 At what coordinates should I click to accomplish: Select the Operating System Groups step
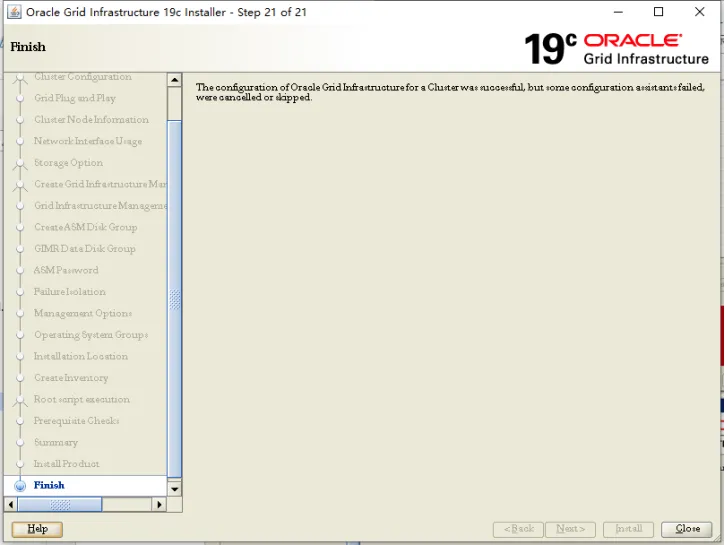pos(91,335)
